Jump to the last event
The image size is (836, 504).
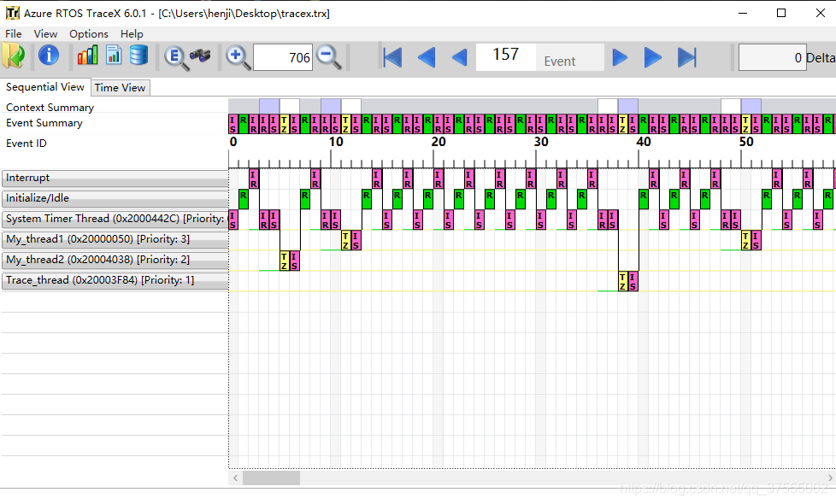tap(686, 57)
